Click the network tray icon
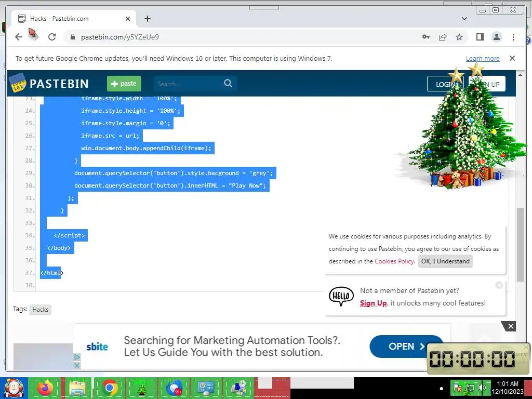The image size is (532, 399). [x=470, y=388]
